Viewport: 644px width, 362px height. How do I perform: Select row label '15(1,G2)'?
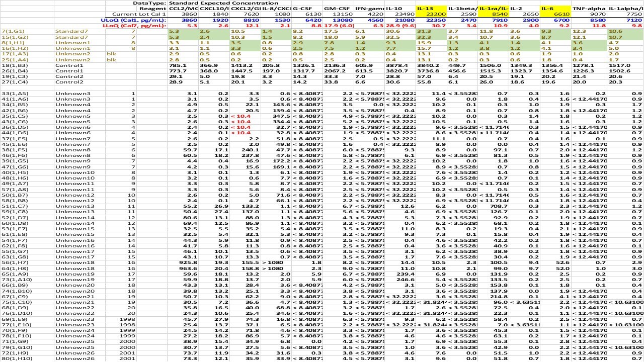coord(14,37)
